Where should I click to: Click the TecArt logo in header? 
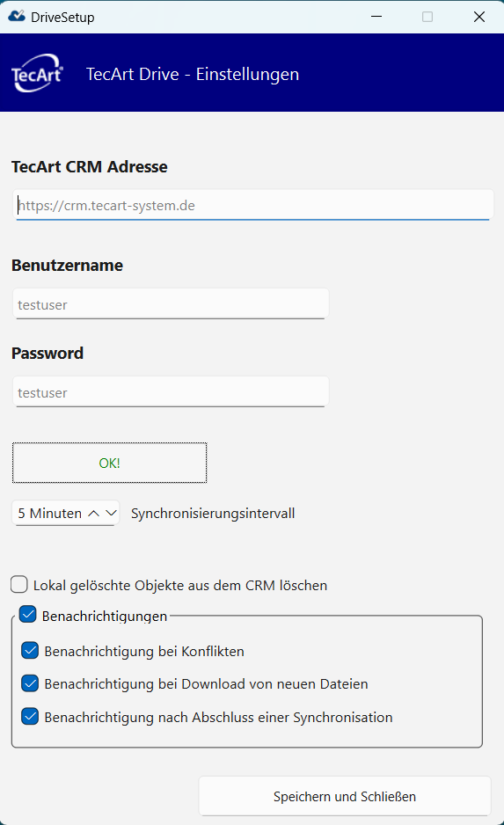coord(37,73)
